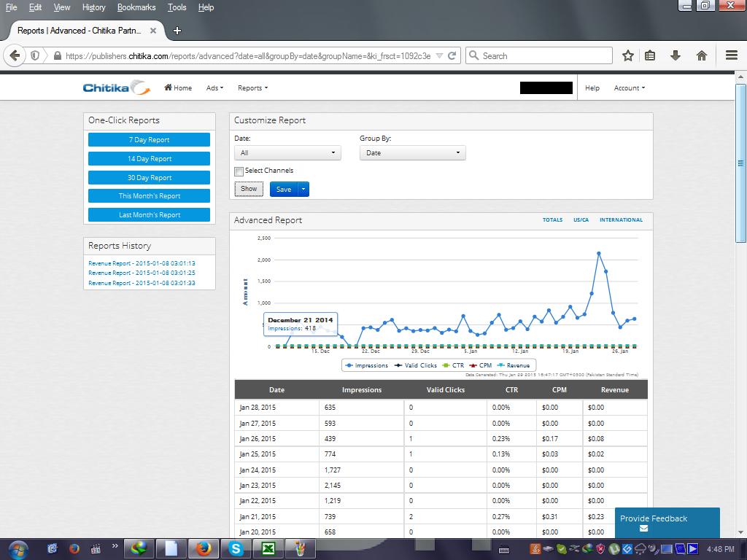Viewport: 747px width, 560px height.
Task: Click the Show button
Action: 249,189
